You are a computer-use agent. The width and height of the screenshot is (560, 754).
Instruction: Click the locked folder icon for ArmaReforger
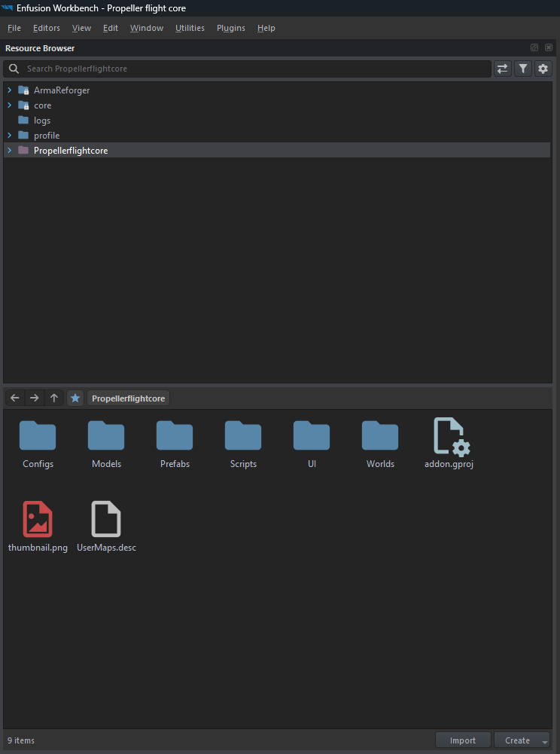coord(23,90)
